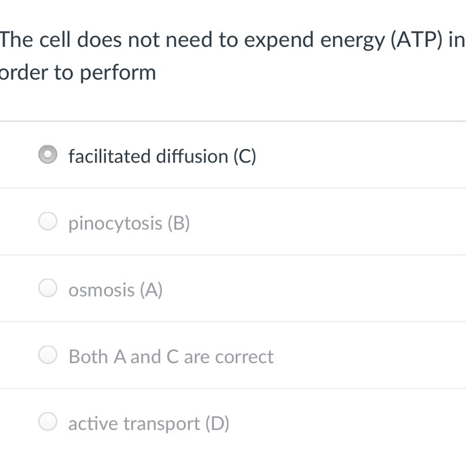Click the pinocytosis (B) answer text
Screen dimensions: 466x476
(x=129, y=223)
